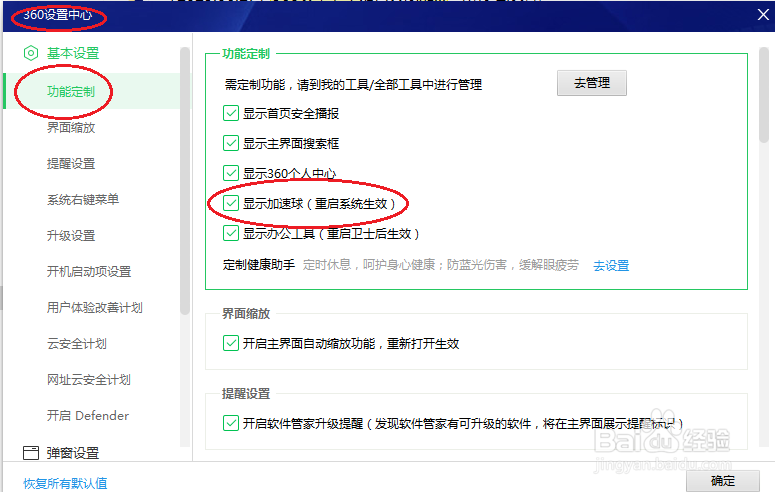The height and width of the screenshot is (492, 775).
Task: Click the 弹窗设置 window icon
Action: [x=31, y=452]
